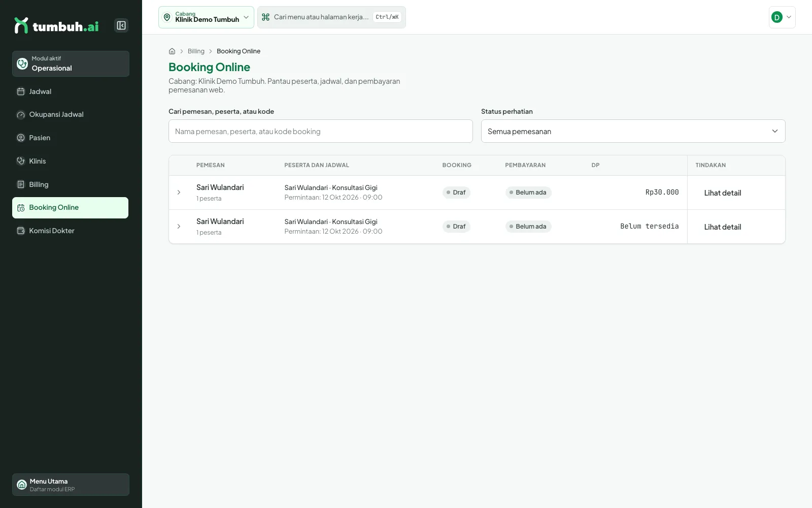Screen dimensions: 812x508
Task: Click the PEMBAYARAN column header
Action: (x=525, y=165)
